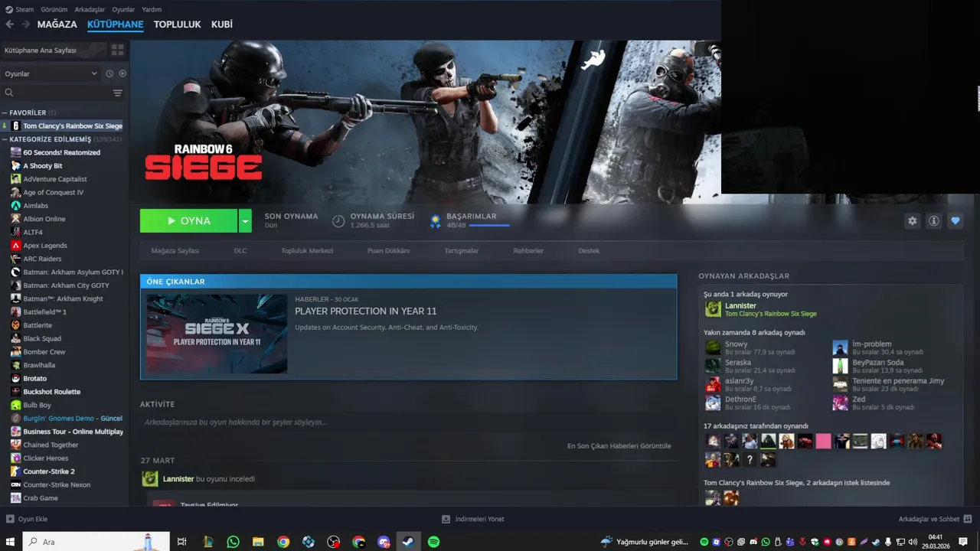Open the dropdown arrow beside OYNA button

click(x=245, y=221)
